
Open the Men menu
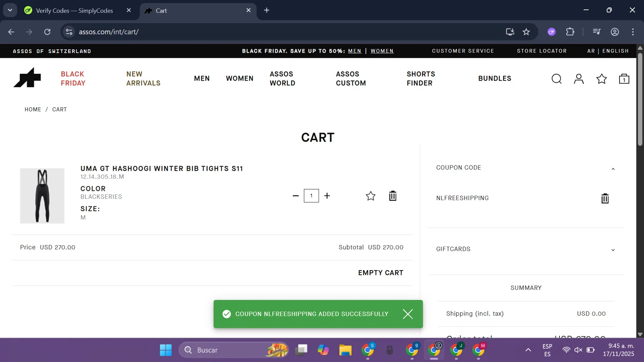(x=202, y=78)
